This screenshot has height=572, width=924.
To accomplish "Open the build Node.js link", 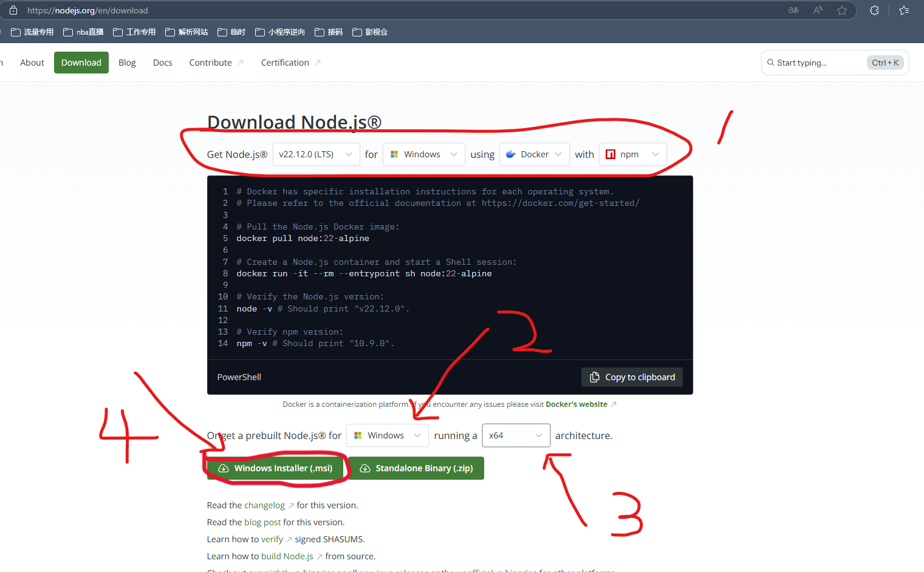I will tap(287, 556).
